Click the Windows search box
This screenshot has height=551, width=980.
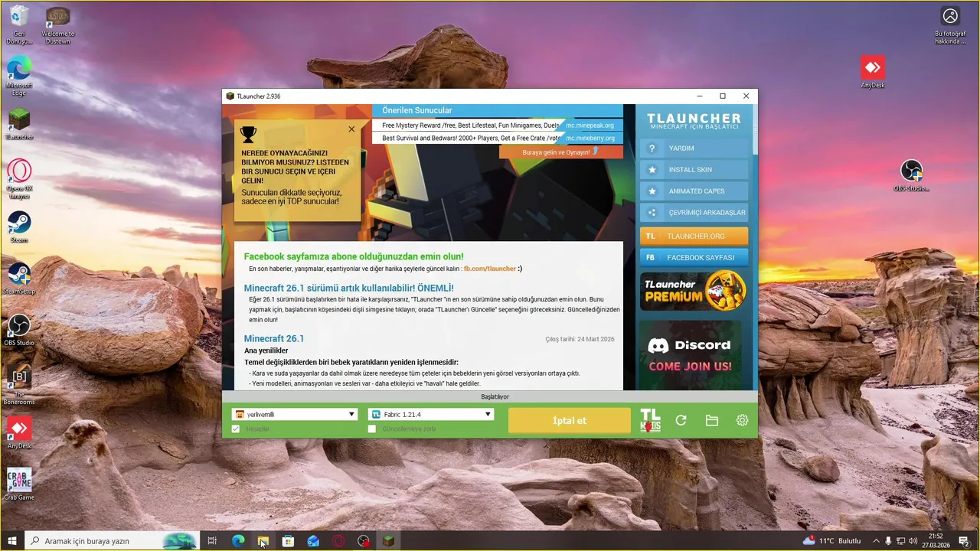point(111,541)
